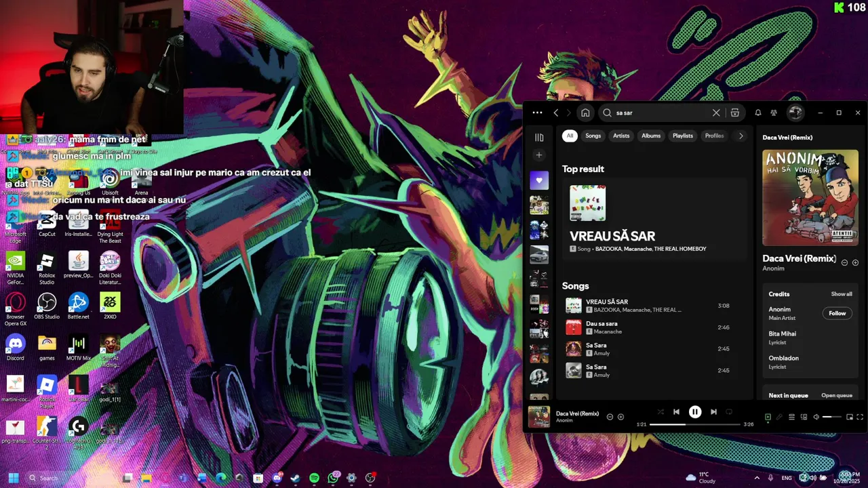This screenshot has height=488, width=868.
Task: Filter search results by Artists
Action: pos(621,136)
